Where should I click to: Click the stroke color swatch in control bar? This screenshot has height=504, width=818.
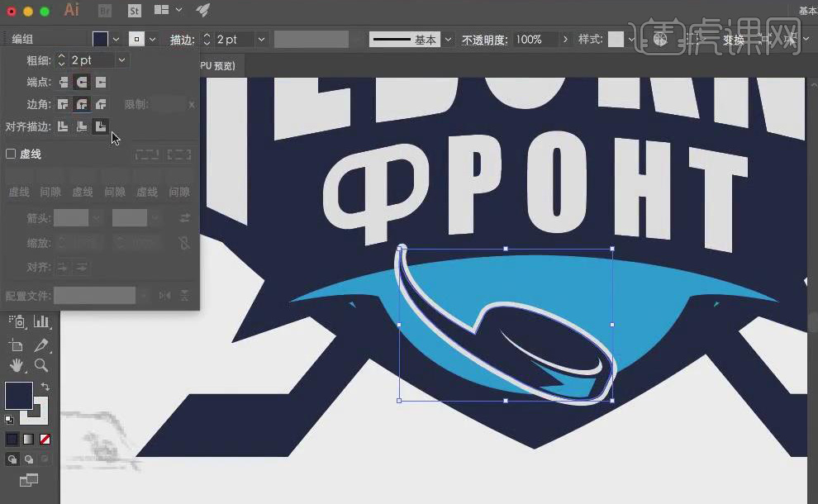tap(136, 39)
